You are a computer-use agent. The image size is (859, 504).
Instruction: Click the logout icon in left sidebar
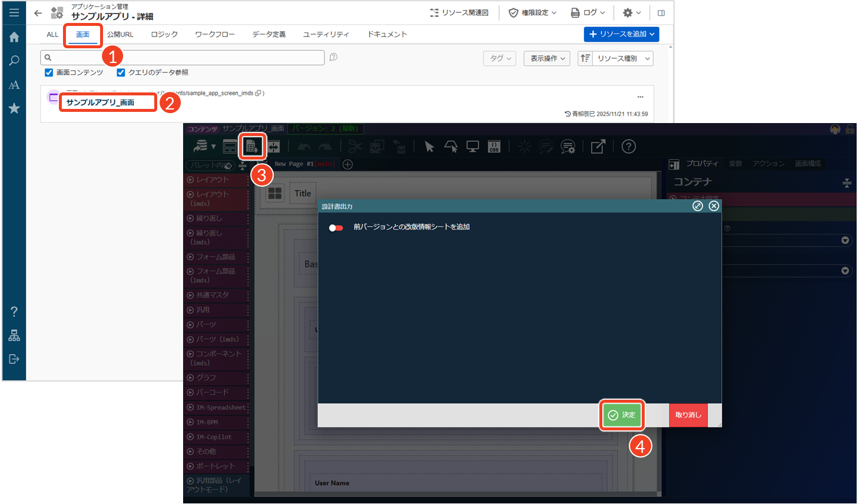14,359
